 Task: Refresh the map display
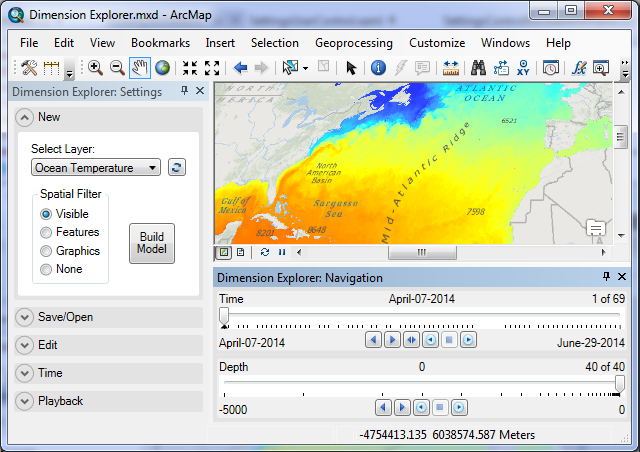tap(265, 252)
